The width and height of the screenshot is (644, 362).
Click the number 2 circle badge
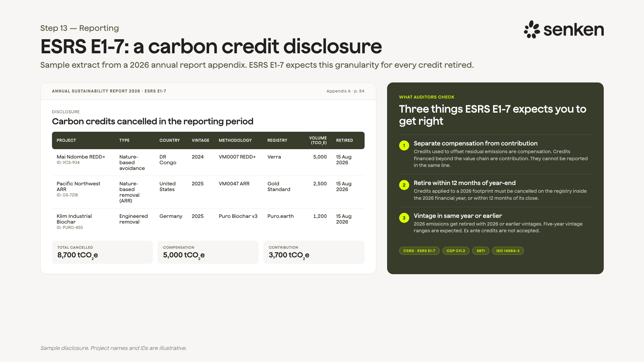pos(404,185)
